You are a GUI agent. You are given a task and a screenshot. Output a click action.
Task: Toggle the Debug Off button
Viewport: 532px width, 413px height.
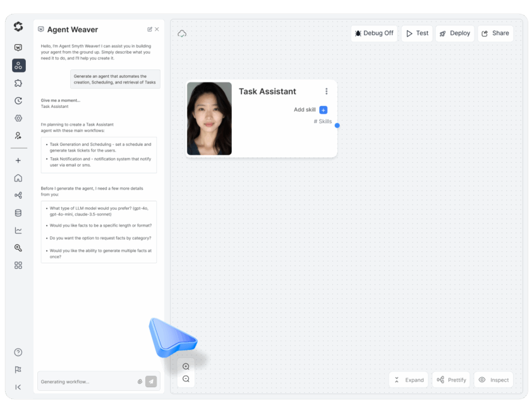point(374,33)
